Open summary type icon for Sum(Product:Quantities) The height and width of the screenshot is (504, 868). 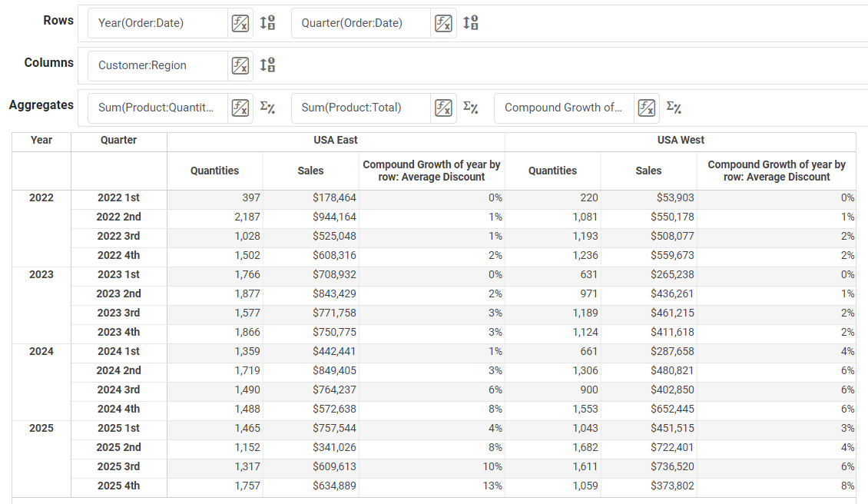click(x=267, y=108)
